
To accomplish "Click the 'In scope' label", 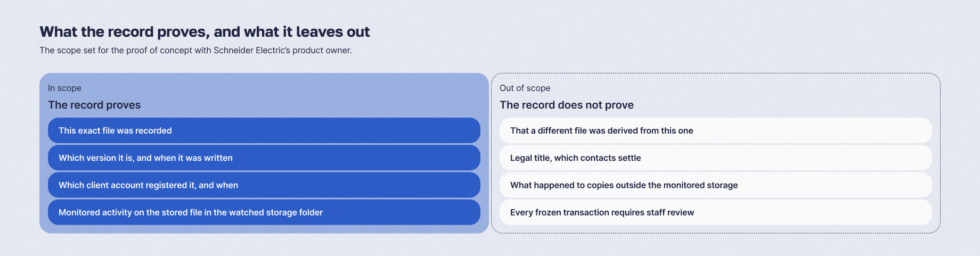I will (64, 88).
